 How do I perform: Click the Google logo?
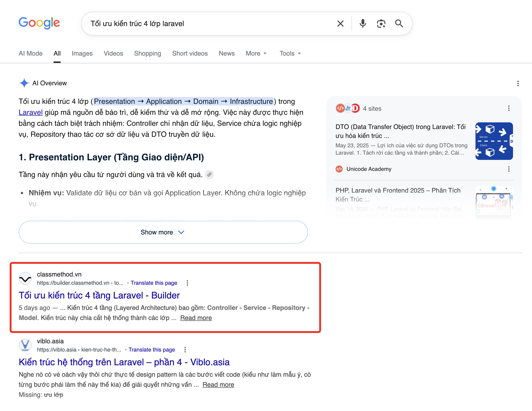(x=39, y=23)
